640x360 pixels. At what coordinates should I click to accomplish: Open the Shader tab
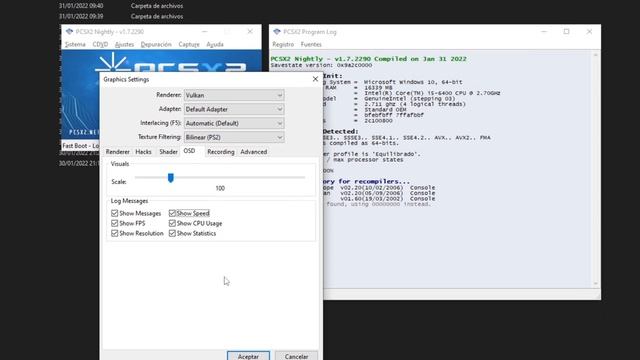click(x=168, y=152)
